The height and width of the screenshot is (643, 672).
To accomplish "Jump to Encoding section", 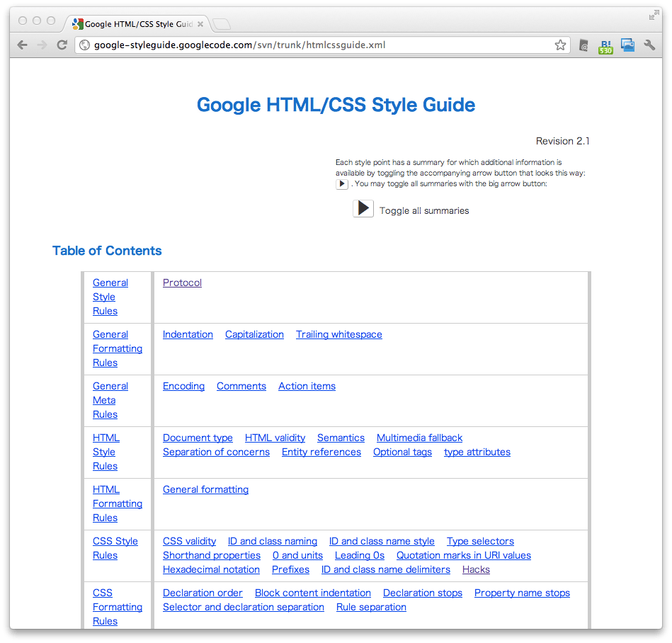I will click(x=183, y=386).
